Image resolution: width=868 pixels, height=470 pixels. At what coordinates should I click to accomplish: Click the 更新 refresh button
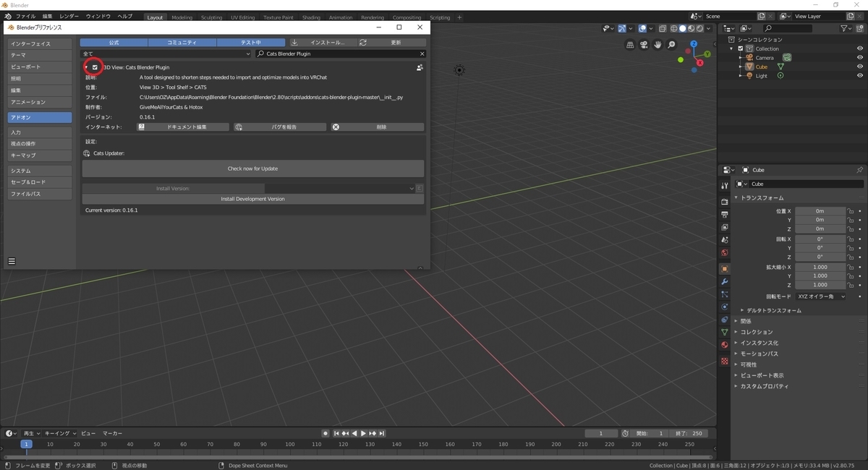[x=391, y=43]
